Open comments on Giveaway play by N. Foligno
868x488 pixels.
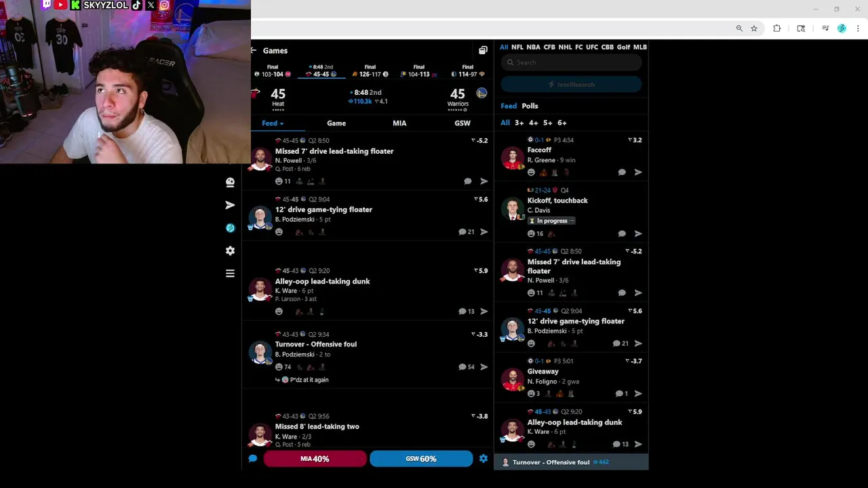[621, 393]
